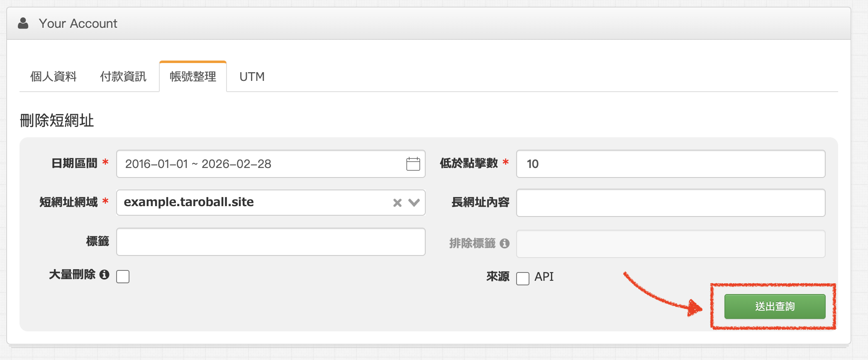Screen dimensions: 868x360
Task: Enable the 大量刪除 checkbox
Action: [x=123, y=277]
